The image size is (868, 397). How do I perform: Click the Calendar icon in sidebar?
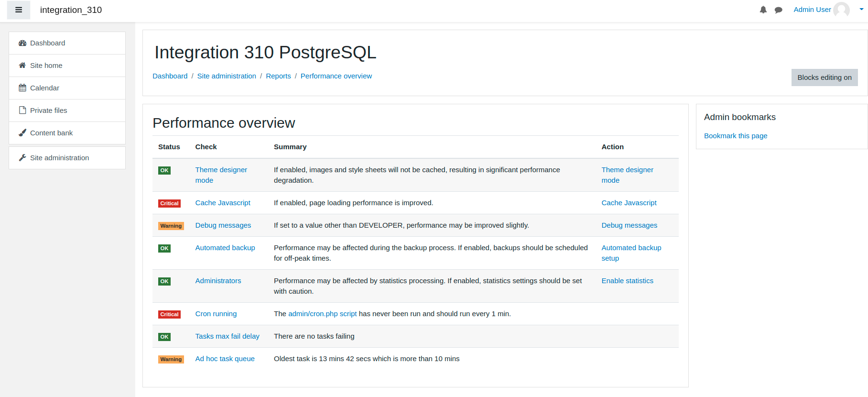coord(22,88)
